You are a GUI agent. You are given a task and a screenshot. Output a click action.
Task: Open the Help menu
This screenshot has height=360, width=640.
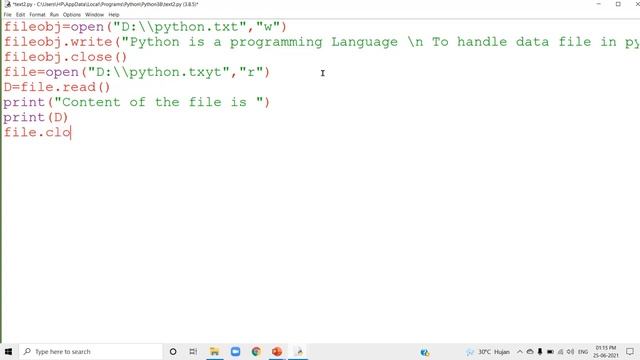tap(114, 15)
